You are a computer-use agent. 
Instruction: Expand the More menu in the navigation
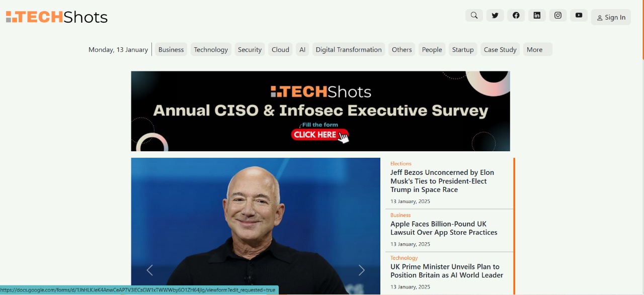click(x=538, y=49)
